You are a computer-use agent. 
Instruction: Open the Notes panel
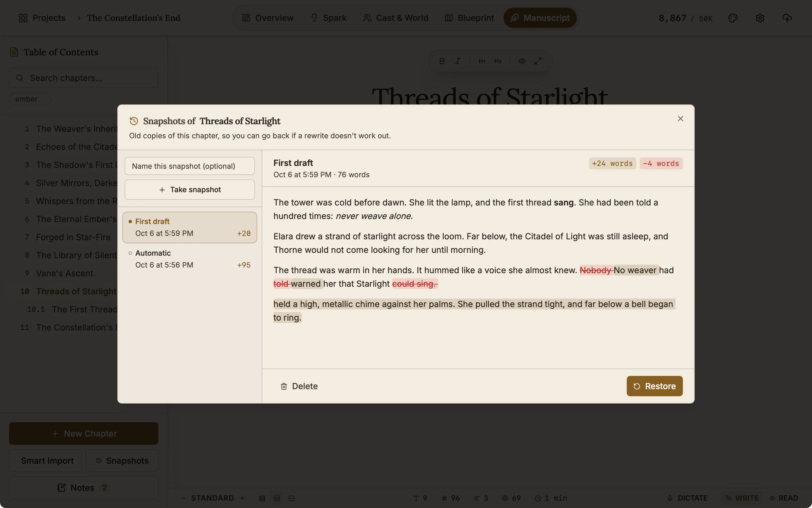coord(83,487)
